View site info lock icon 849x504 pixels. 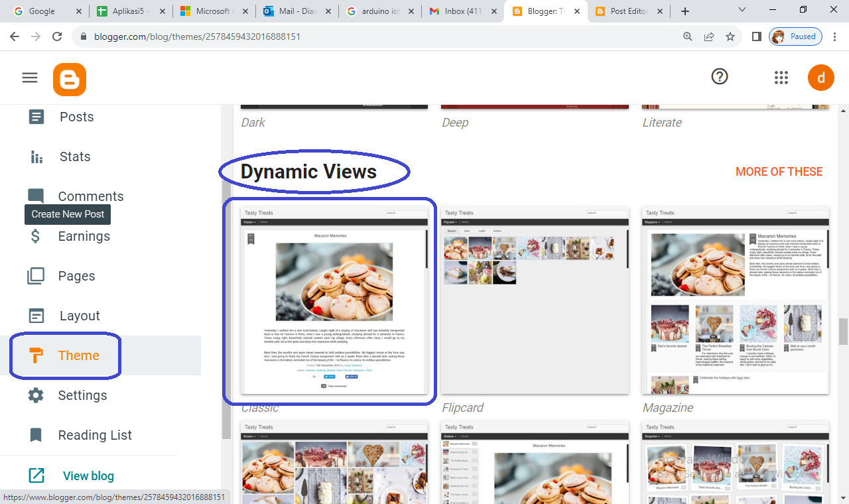83,36
